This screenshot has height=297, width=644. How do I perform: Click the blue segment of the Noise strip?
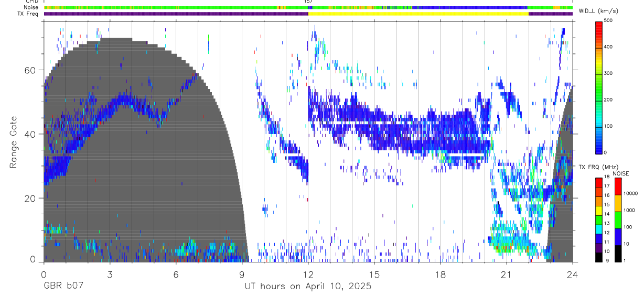pos(470,7)
